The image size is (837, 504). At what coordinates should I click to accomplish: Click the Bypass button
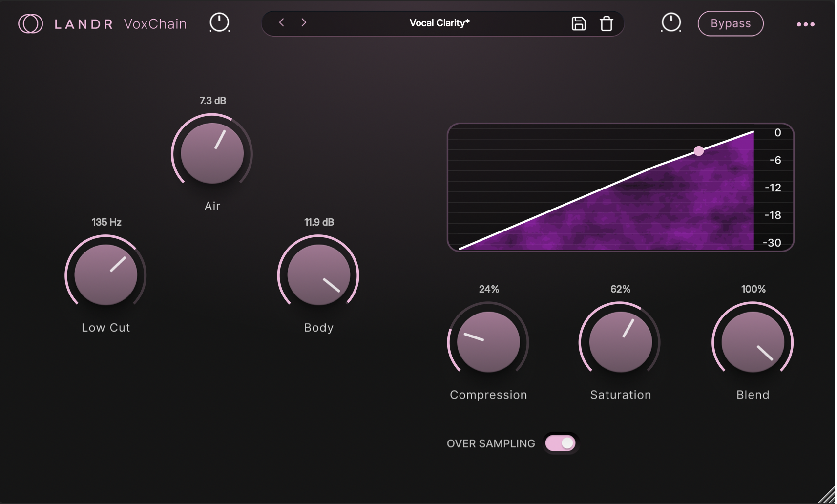coord(731,23)
